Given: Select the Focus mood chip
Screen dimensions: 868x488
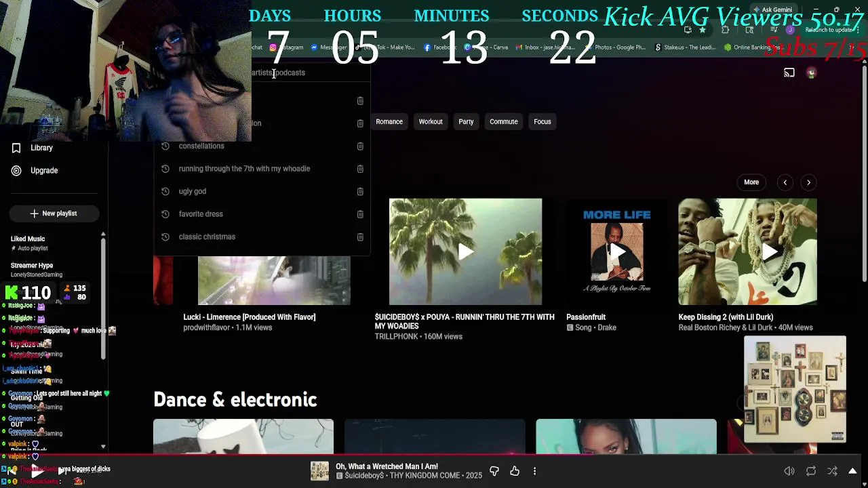Looking at the screenshot, I should coord(542,122).
